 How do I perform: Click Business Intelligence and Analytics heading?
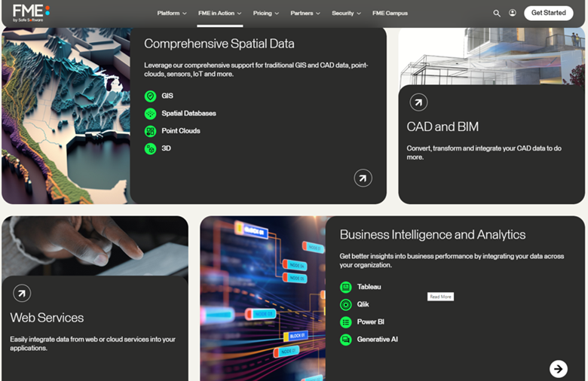pos(433,235)
